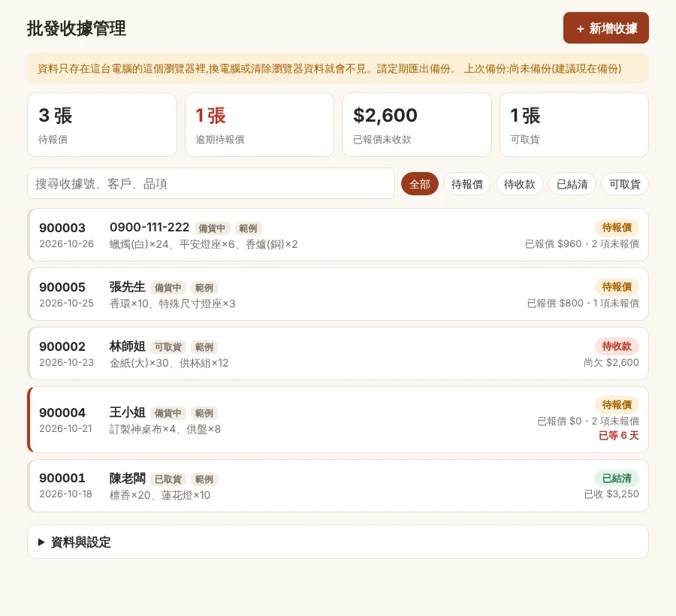676x616 pixels.
Task: Open receipt number 900003
Action: click(62, 228)
